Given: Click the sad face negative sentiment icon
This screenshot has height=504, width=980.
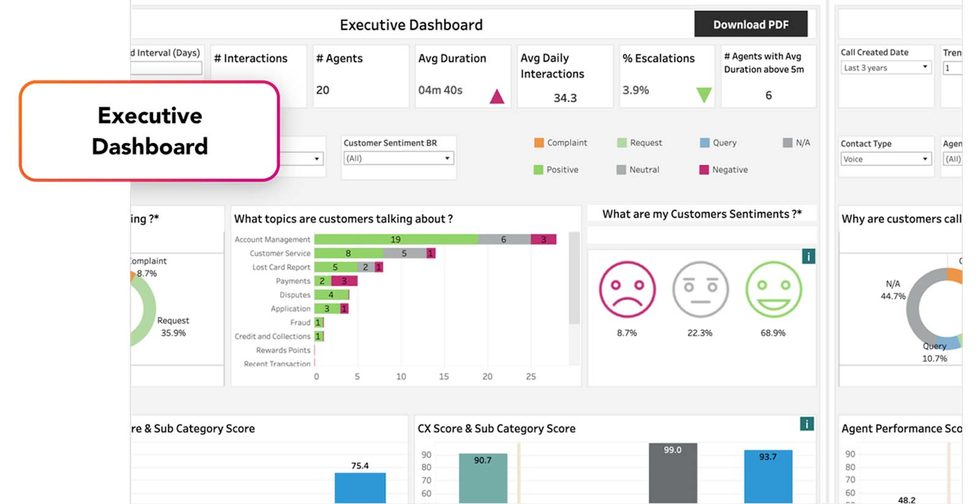Looking at the screenshot, I should [627, 289].
